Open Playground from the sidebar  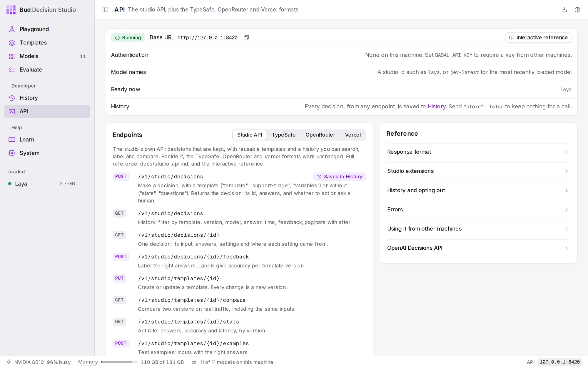pos(47,29)
